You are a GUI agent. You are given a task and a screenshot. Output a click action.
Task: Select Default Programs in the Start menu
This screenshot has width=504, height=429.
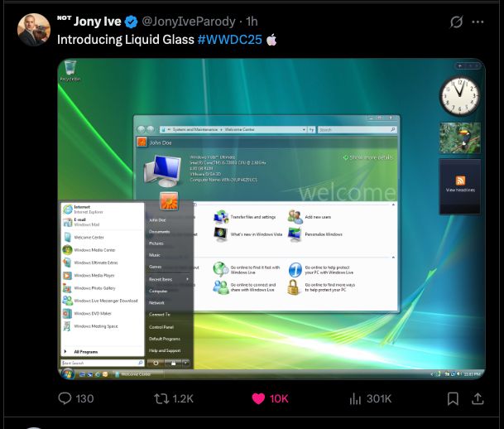pyautogui.click(x=164, y=339)
